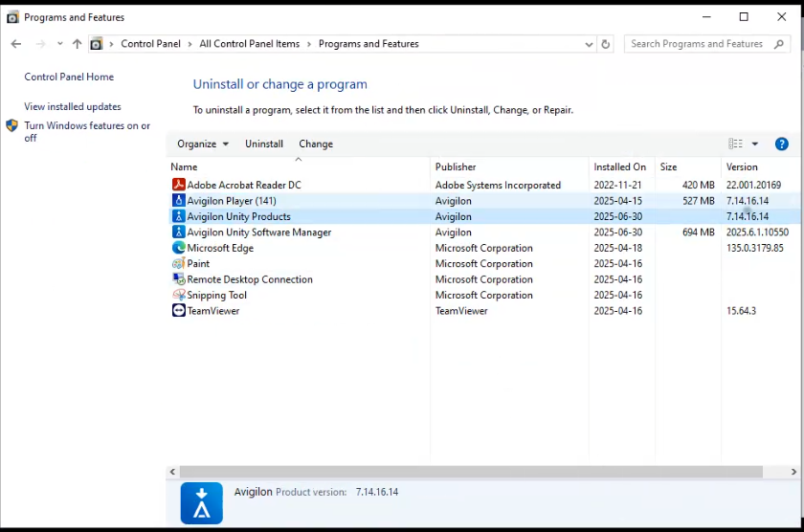Click the Remote Desktop Connection icon
Viewport: 804px width, 532px height.
(178, 279)
